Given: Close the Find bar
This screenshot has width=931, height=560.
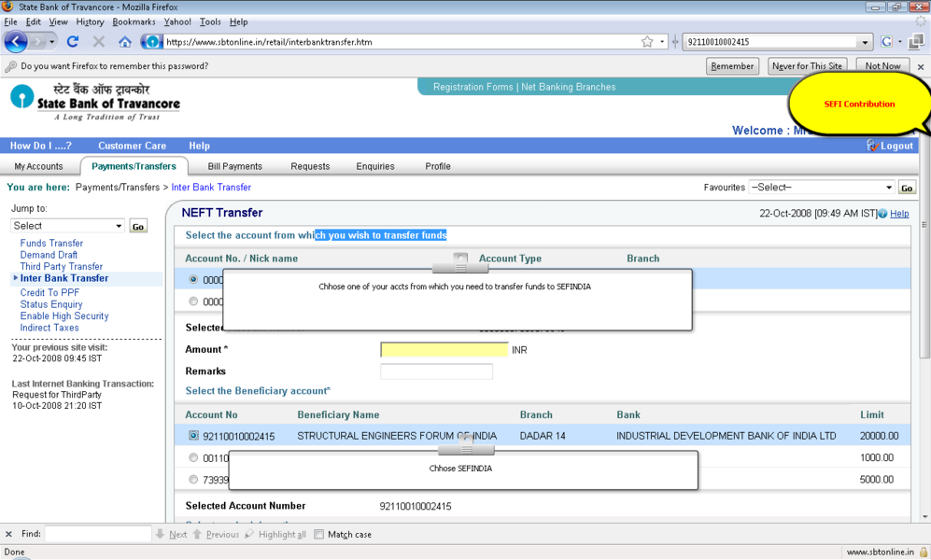Looking at the screenshot, I should point(9,535).
